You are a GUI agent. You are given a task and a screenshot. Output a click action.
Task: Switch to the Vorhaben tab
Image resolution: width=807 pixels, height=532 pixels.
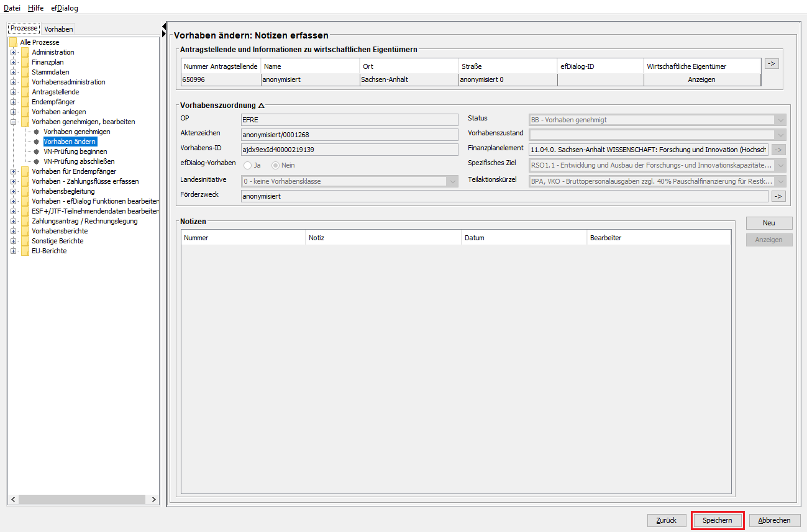coord(58,29)
